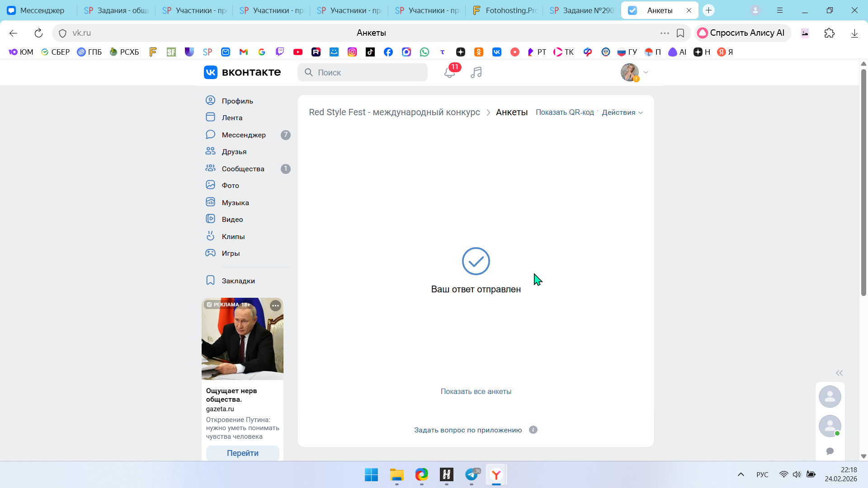Open VK notifications bell icon

coord(449,72)
